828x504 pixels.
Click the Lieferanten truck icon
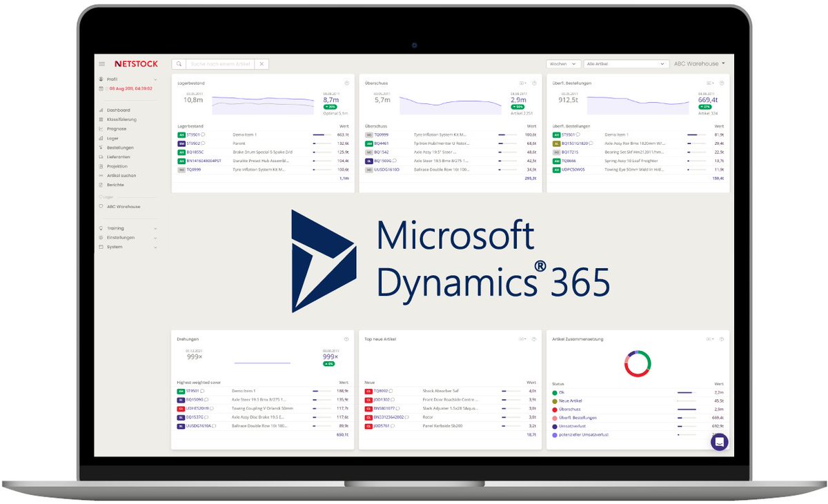coord(101,157)
